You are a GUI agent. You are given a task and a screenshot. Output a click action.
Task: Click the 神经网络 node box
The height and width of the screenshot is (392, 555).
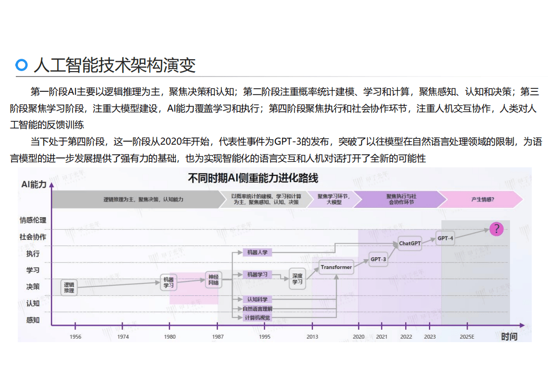213,279
